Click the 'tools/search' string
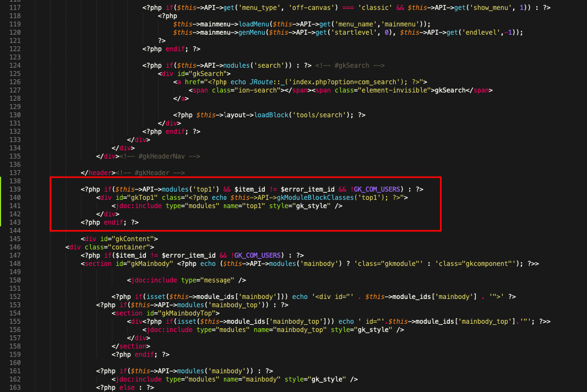The image size is (587, 392). 319,115
